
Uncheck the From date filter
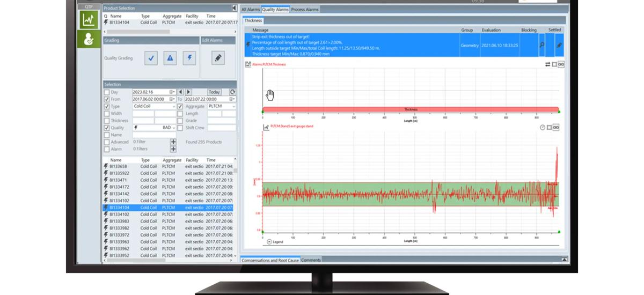106,99
